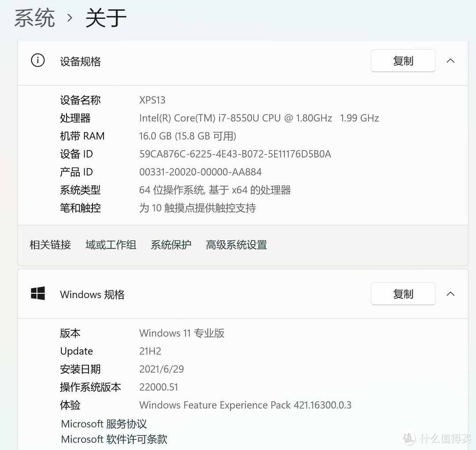Click the breadcrumb chevron between 系统 and 关于

[x=70, y=18]
